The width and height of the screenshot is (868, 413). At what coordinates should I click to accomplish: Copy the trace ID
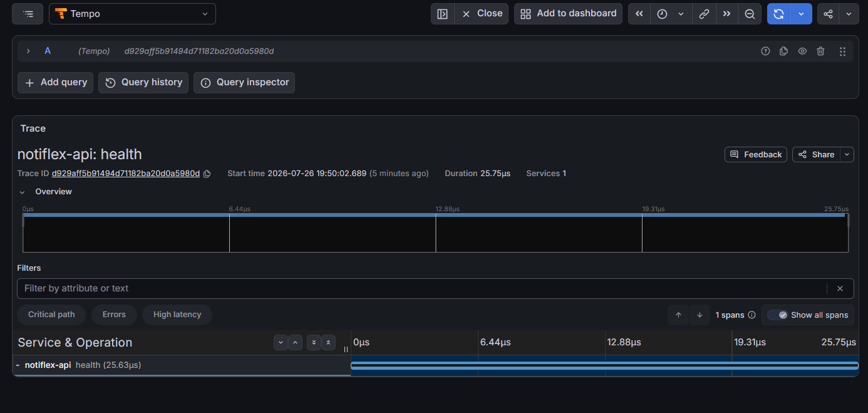click(207, 174)
